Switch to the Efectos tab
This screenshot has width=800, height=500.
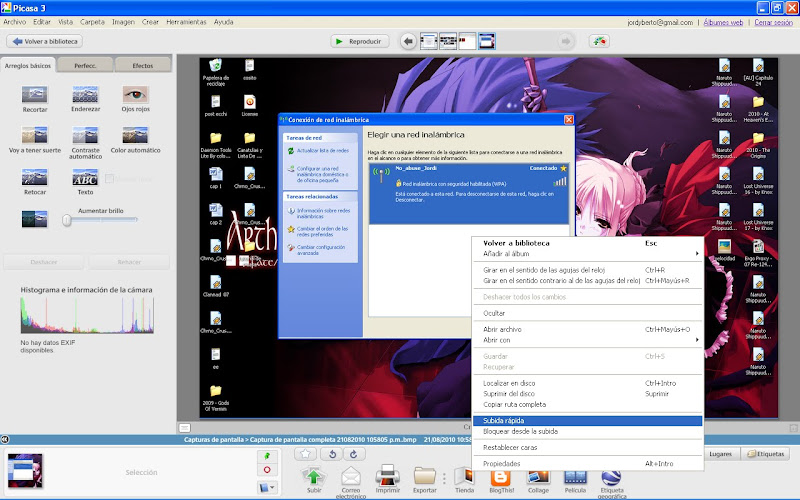coord(143,65)
